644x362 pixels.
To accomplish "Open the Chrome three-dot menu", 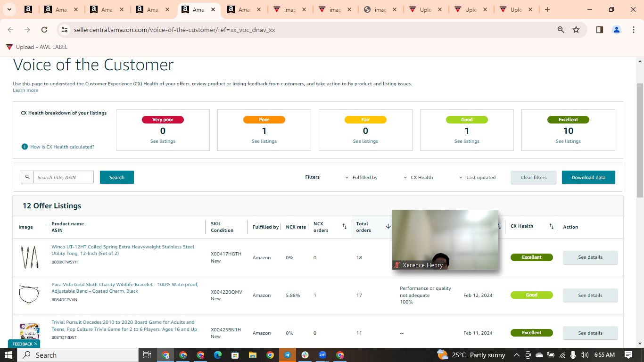I will 633,30.
